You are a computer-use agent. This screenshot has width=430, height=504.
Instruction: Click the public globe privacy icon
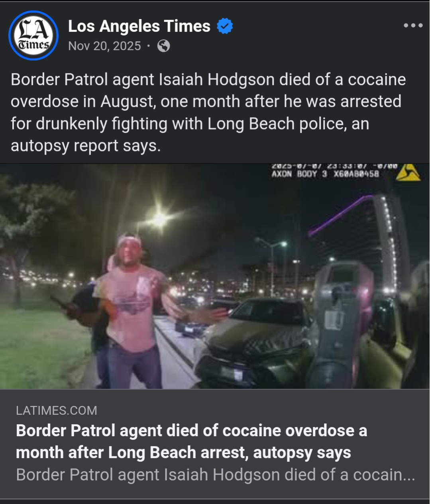tap(164, 46)
